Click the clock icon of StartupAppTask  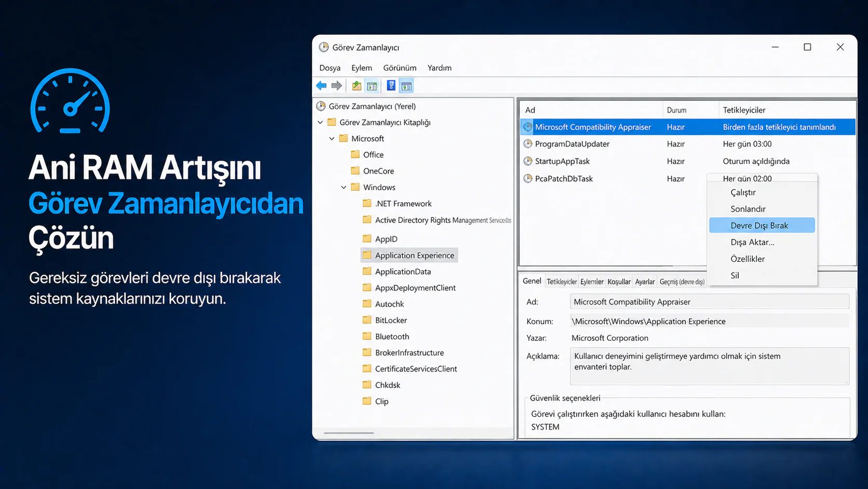528,161
